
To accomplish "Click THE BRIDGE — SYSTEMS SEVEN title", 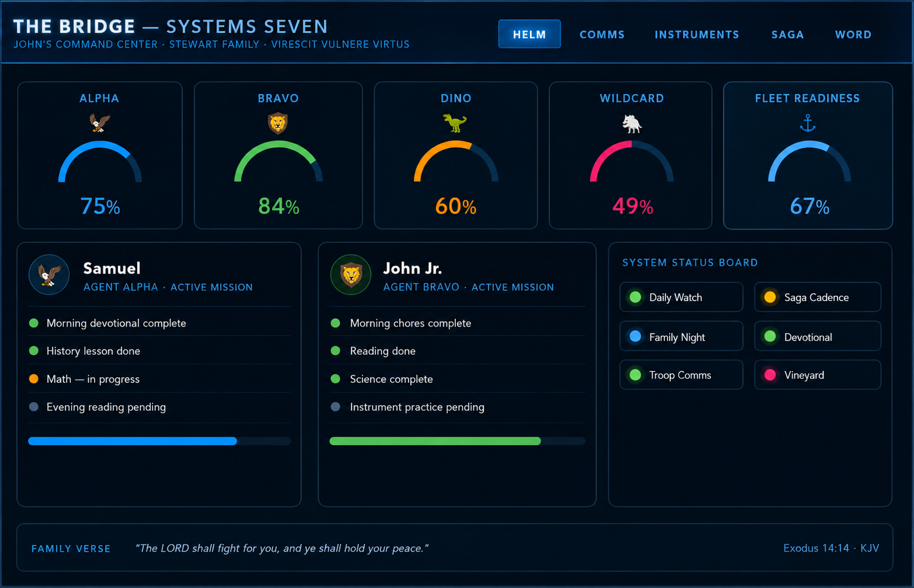I will 171,26.
